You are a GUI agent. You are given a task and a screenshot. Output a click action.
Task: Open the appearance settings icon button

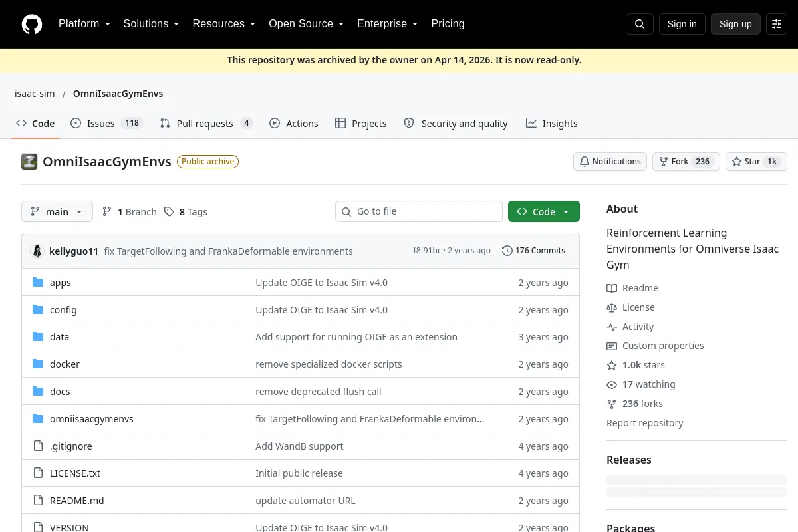(777, 24)
